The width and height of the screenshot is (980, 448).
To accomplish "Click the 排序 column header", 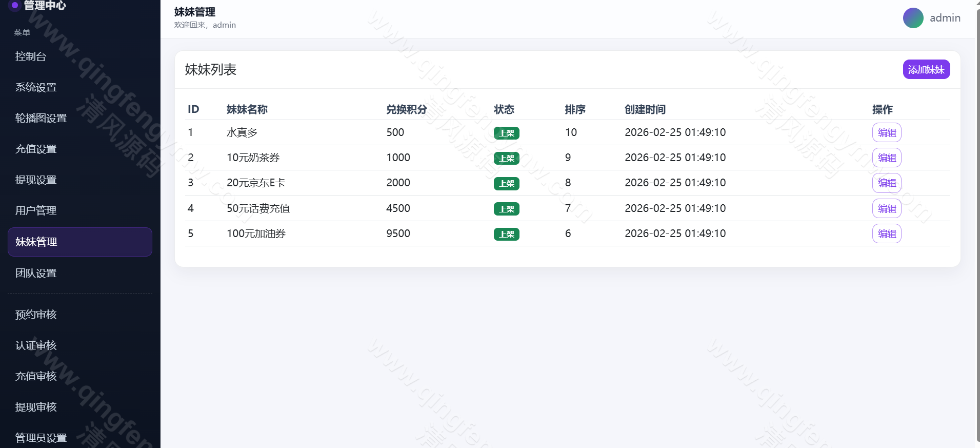I will [575, 109].
